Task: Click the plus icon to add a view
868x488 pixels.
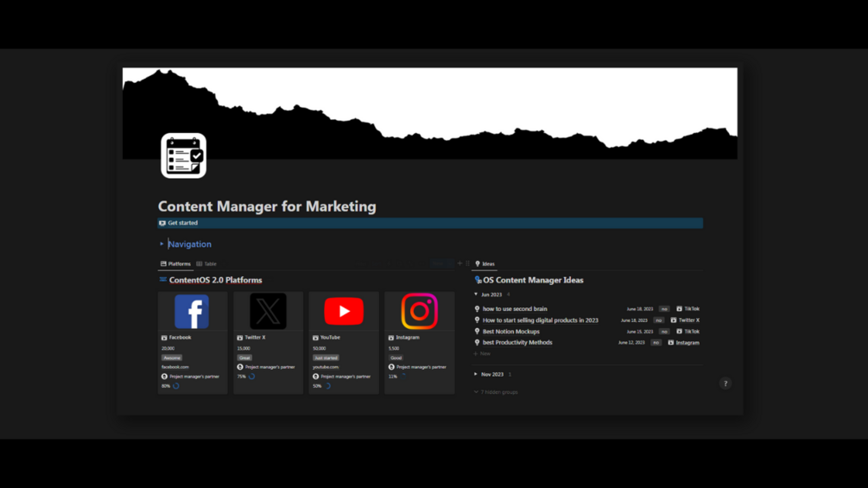Action: [459, 263]
